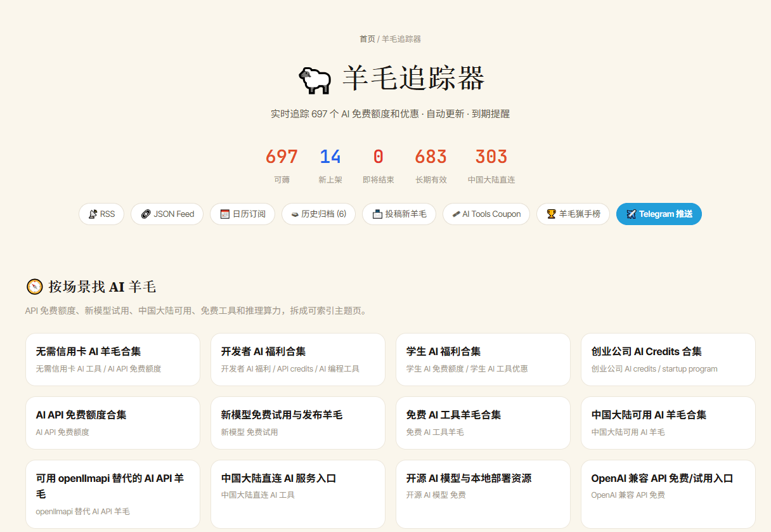Screen dimensions: 771x532
Task: Click the 投稿新羊毛 submit icon
Action: [377, 214]
